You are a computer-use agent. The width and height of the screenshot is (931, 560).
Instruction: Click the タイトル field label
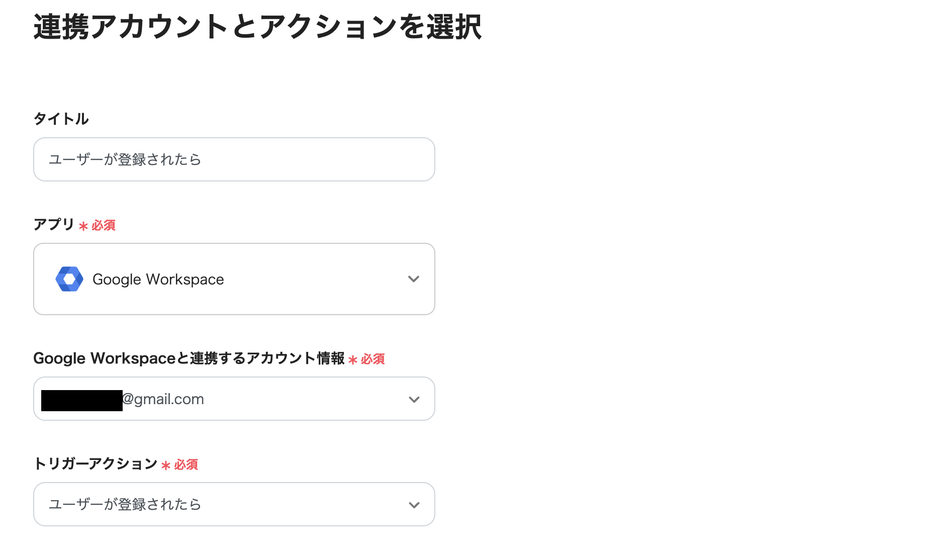(60, 119)
